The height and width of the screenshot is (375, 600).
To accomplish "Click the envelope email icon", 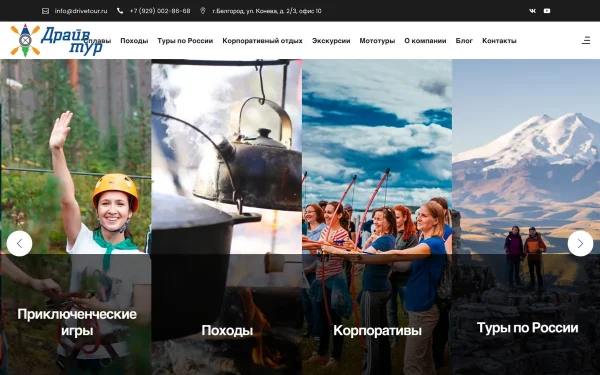I will click(45, 11).
